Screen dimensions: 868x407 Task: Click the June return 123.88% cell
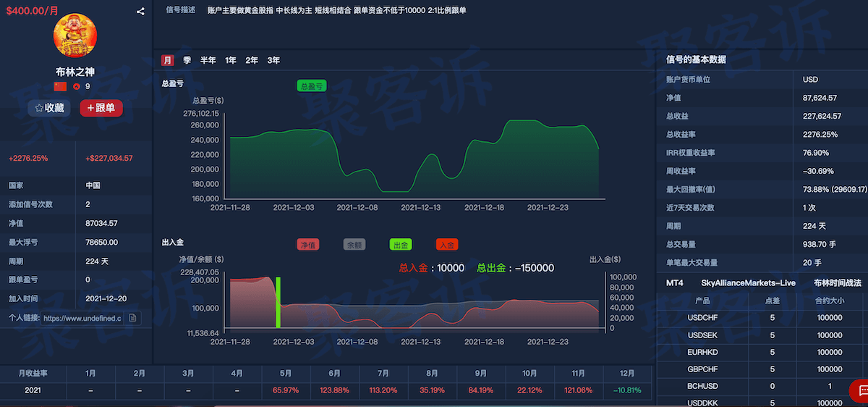pos(334,390)
